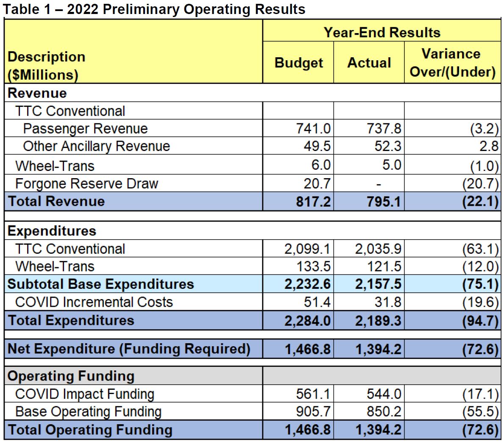
Task: Select the 'Total Revenue' row label
Action: pos(56,201)
